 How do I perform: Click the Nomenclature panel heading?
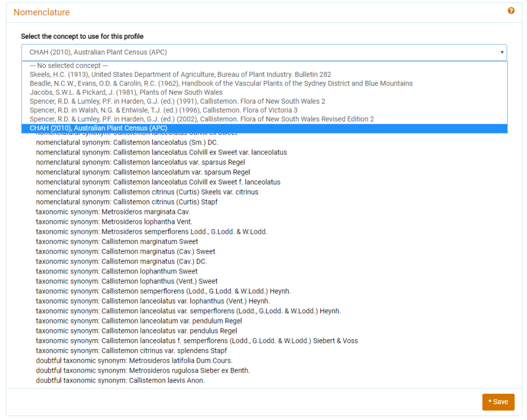[x=42, y=12]
